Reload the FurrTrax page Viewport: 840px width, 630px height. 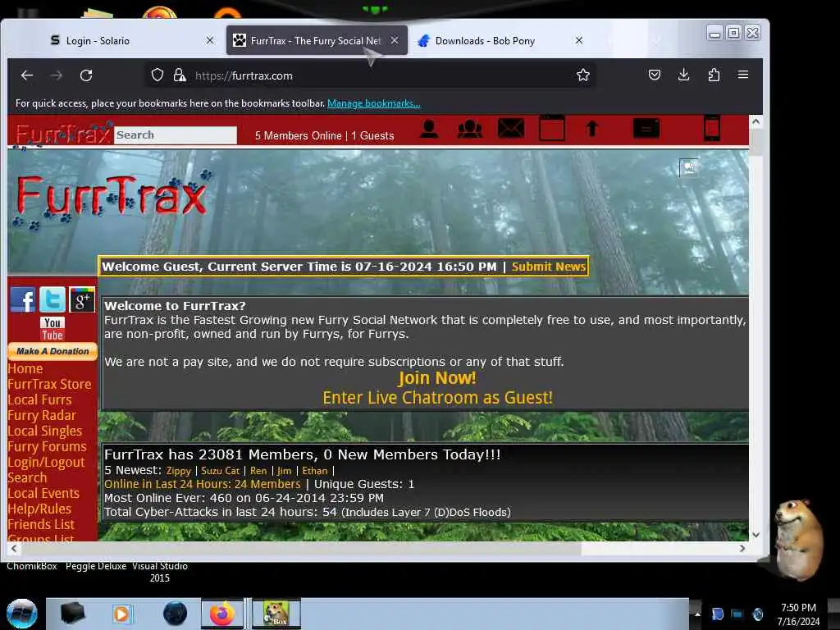pos(86,75)
